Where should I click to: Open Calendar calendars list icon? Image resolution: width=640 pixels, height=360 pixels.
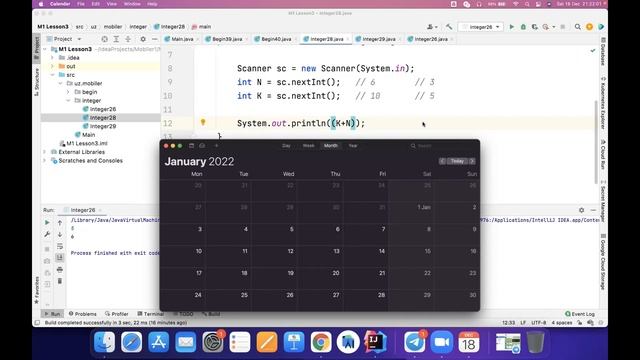click(191, 146)
